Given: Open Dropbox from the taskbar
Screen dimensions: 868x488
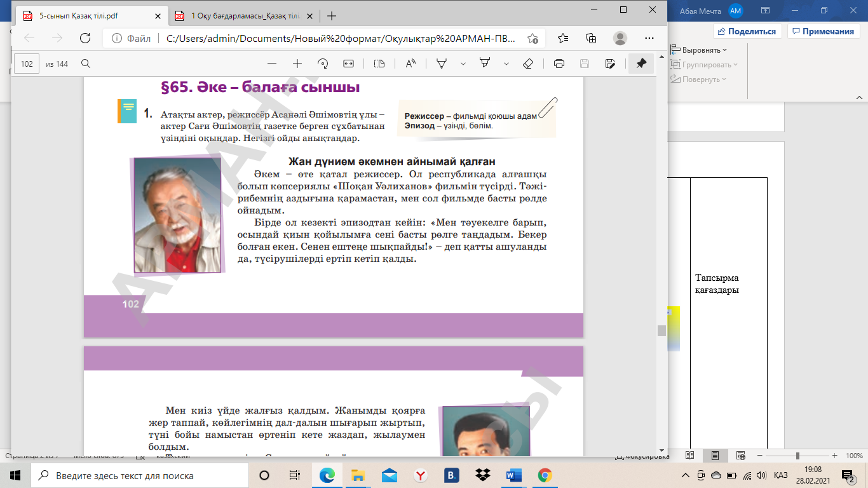Looking at the screenshot, I should 482,475.
